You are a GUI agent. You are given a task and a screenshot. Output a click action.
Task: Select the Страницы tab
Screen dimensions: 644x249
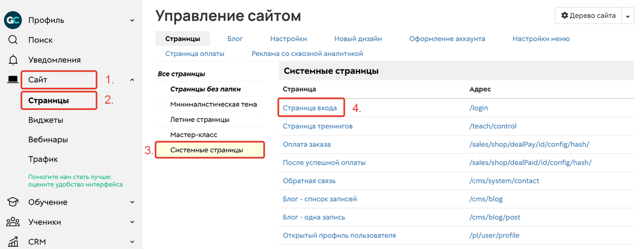(183, 39)
